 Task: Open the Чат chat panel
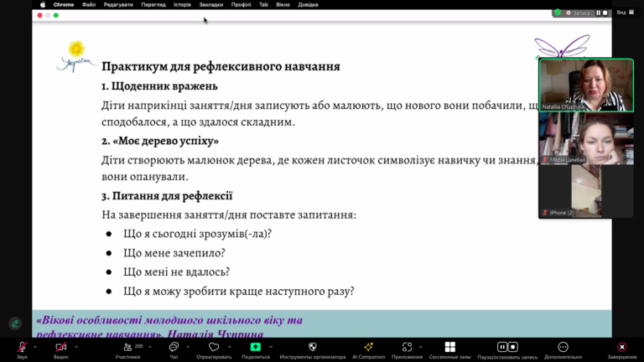click(x=174, y=347)
